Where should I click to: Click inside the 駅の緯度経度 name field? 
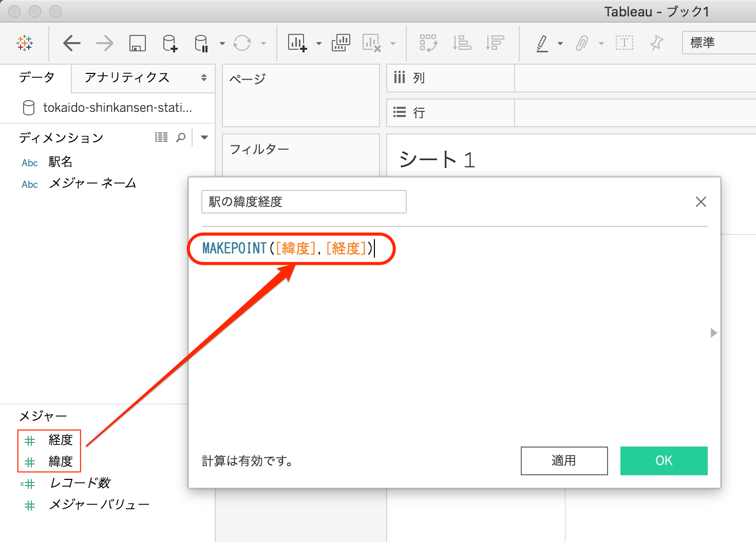303,202
